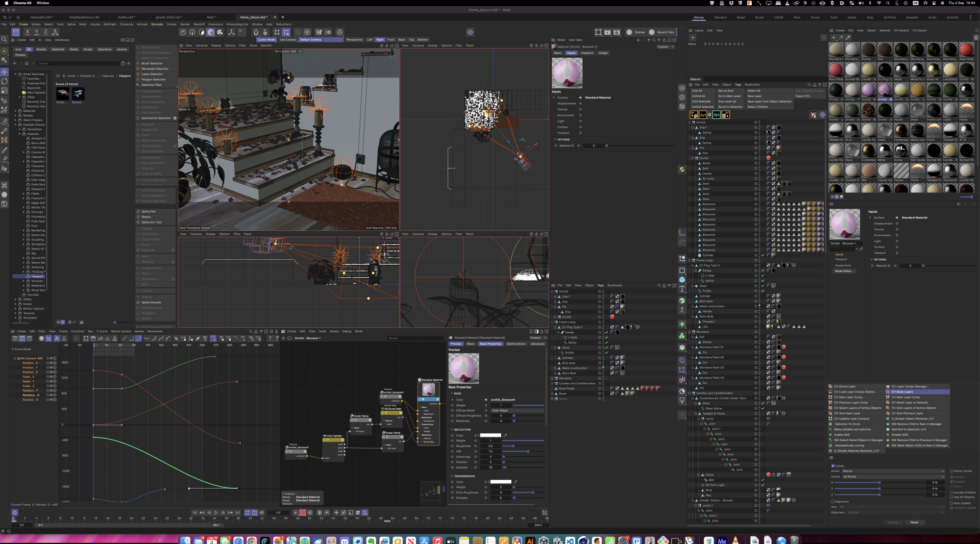Image resolution: width=980 pixels, height=544 pixels.
Task: Click the Live Selection magnifier search icon
Action: 4,40
